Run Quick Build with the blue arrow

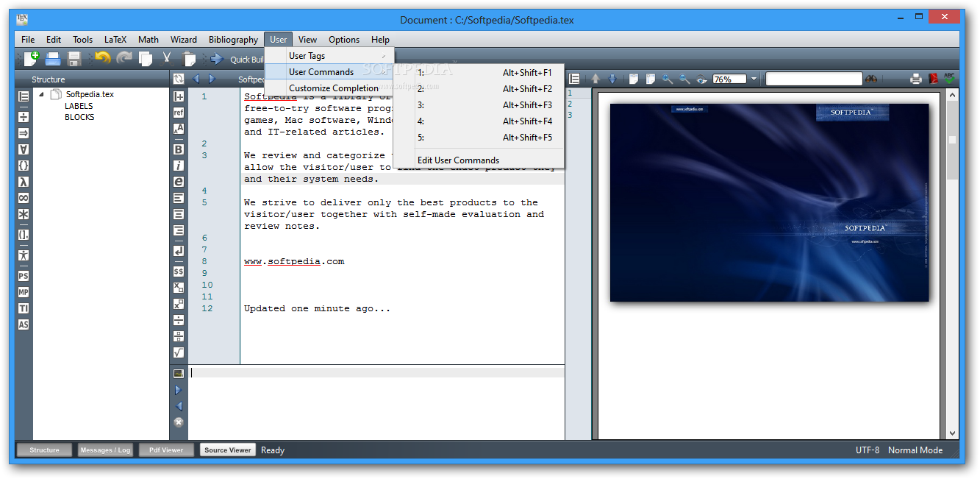(217, 59)
